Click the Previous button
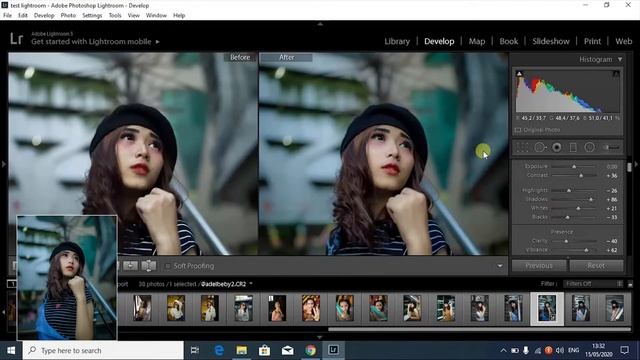Screen dimensions: 640x360 pyautogui.click(x=539, y=266)
